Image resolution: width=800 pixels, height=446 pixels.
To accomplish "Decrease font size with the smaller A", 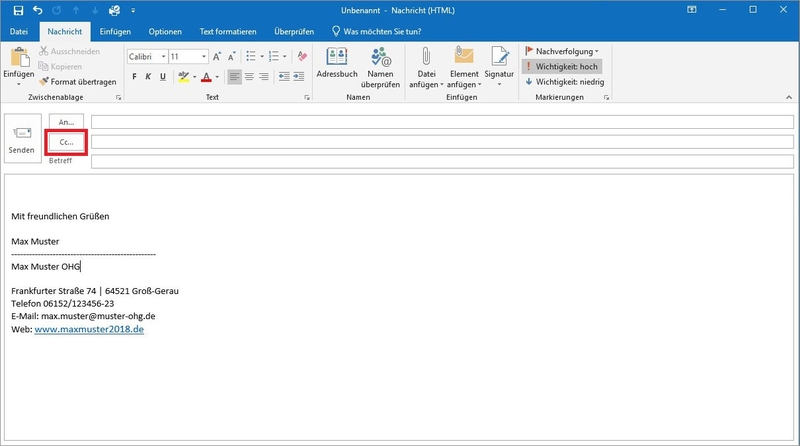I will pyautogui.click(x=232, y=57).
